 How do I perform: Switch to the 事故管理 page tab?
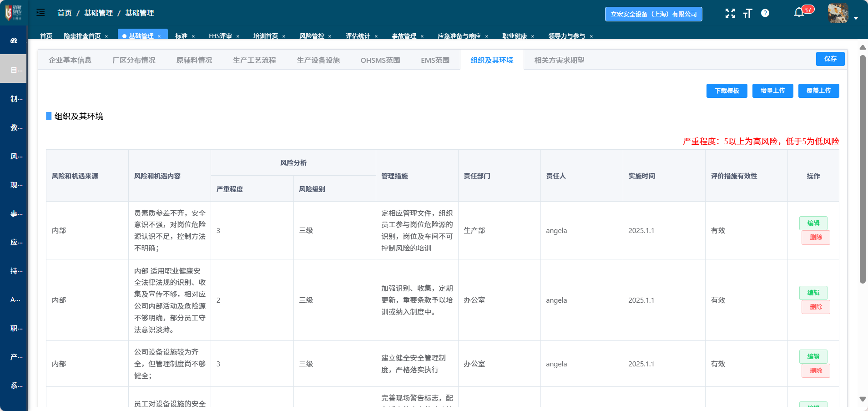tap(404, 36)
